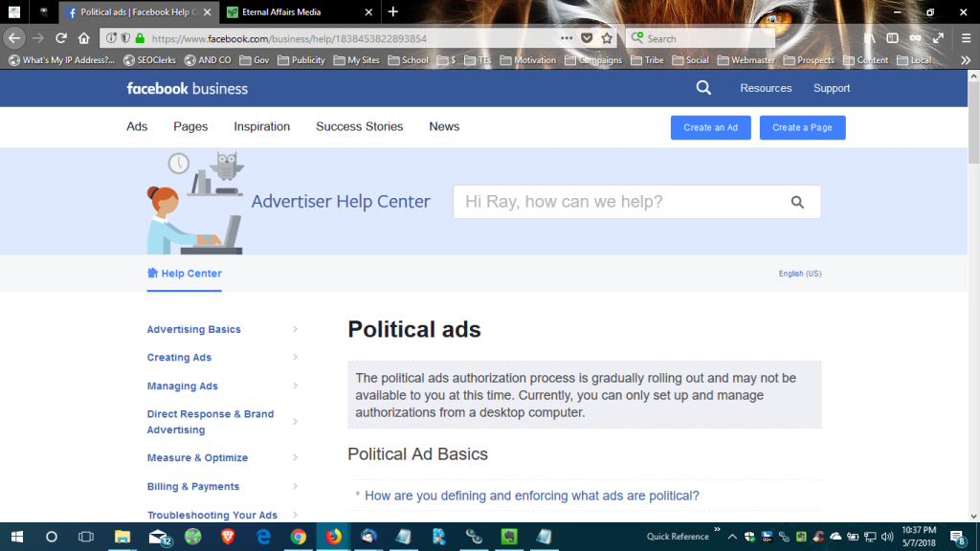Click the Create a Page button

[x=802, y=127]
